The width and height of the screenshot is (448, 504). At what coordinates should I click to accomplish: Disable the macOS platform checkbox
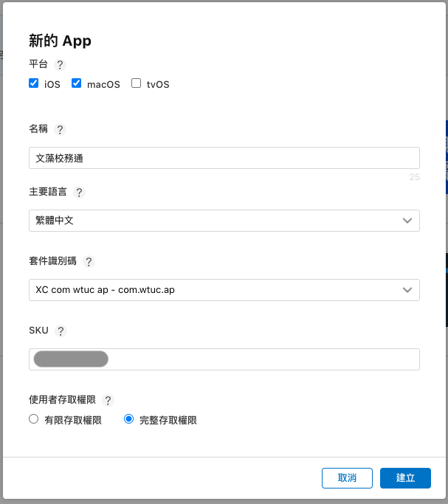[76, 83]
